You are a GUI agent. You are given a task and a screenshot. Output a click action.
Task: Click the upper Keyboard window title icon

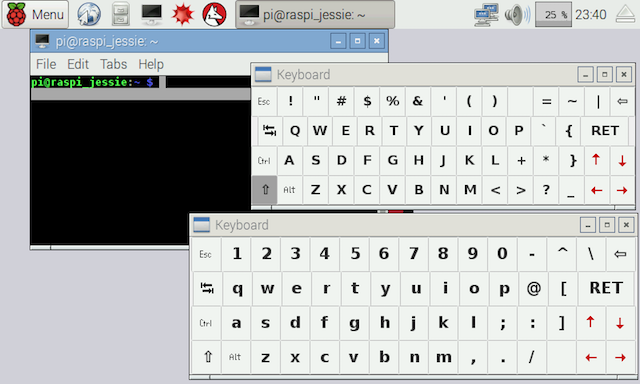(x=263, y=75)
